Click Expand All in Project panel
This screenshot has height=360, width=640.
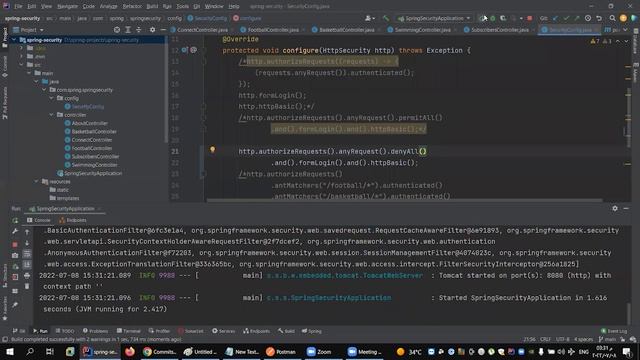128,30
